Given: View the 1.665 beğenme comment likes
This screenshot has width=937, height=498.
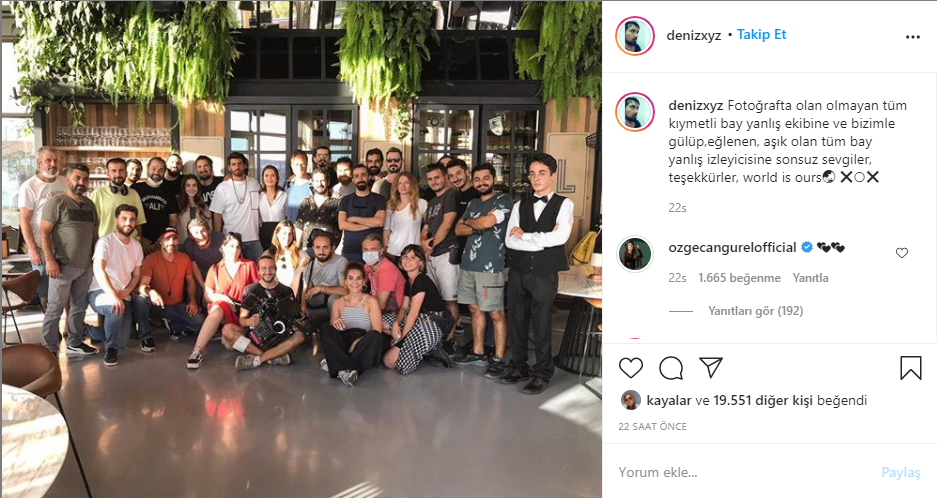Looking at the screenshot, I should 739,278.
